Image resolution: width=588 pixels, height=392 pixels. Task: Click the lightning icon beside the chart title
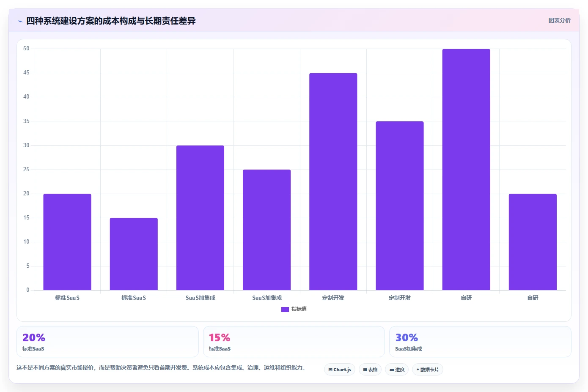20,21
